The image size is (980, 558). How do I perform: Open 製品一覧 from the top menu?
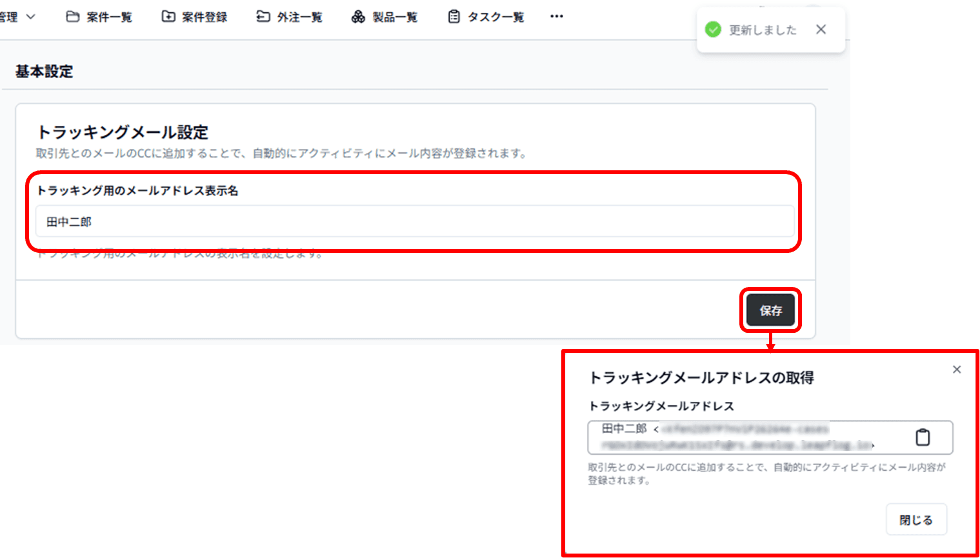coord(395,17)
